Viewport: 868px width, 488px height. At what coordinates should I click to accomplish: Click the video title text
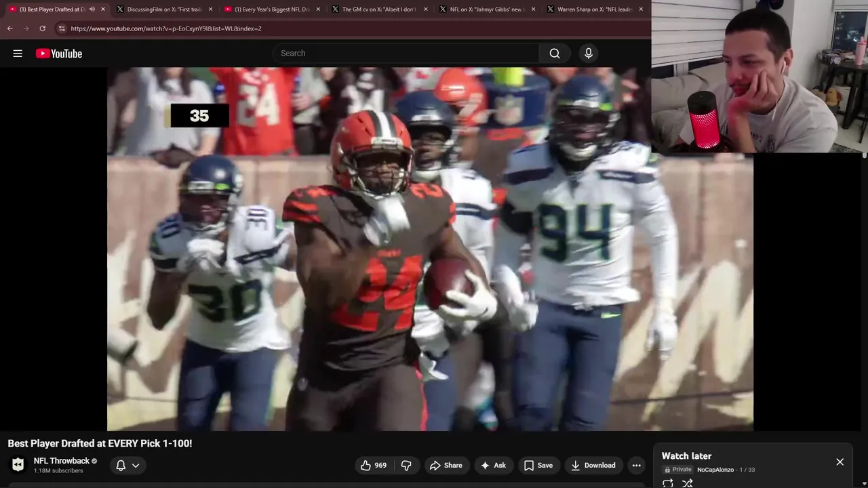(100, 443)
